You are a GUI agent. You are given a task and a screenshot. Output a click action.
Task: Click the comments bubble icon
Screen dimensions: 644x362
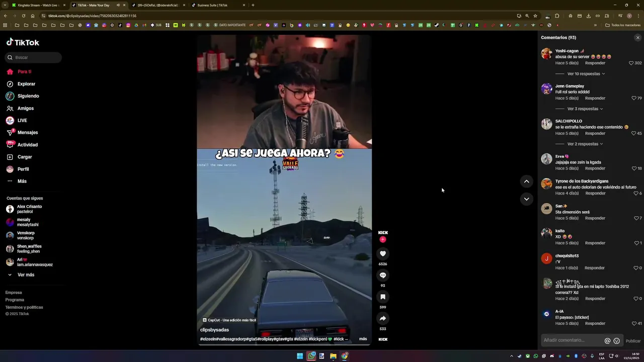click(x=383, y=276)
